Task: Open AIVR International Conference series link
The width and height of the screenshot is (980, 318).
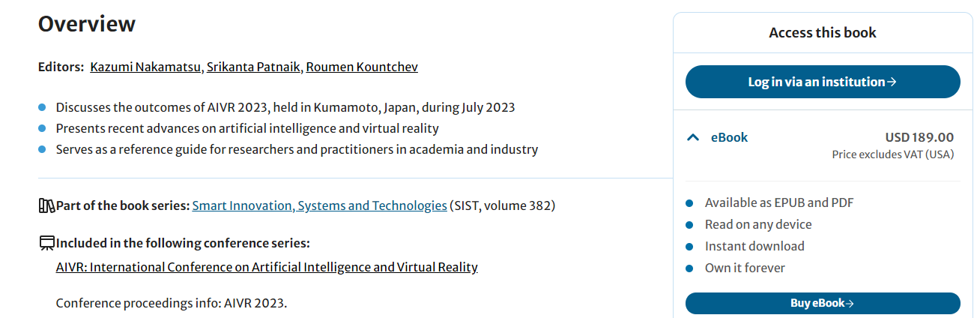Action: (x=267, y=267)
